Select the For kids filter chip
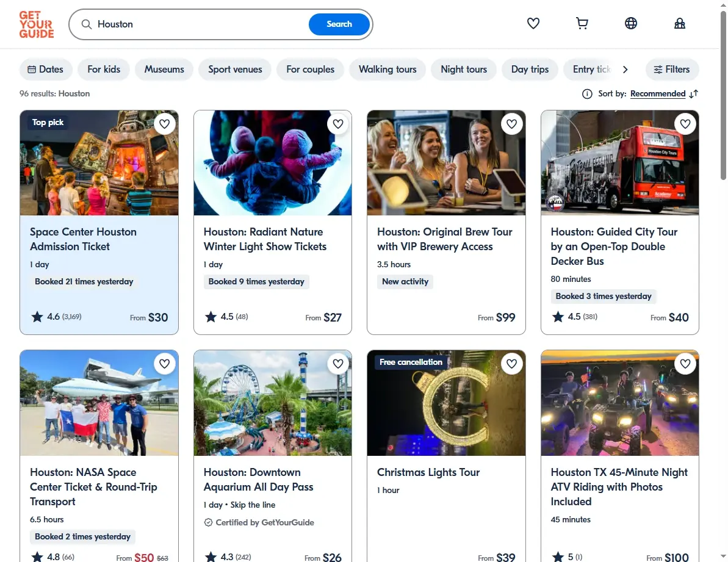Image resolution: width=728 pixels, height=562 pixels. [104, 70]
